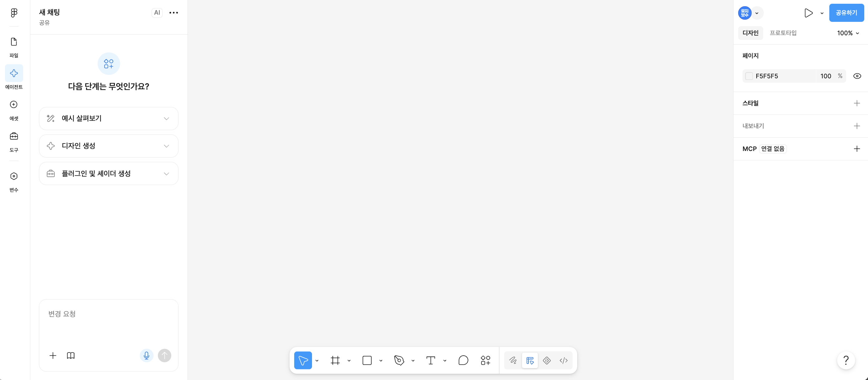Click the 공유하기 share button

point(846,13)
